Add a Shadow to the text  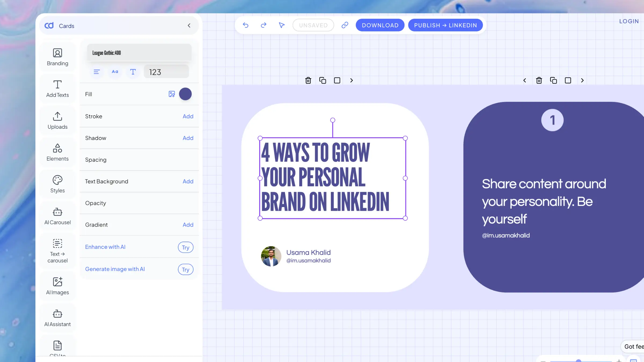coord(188,138)
